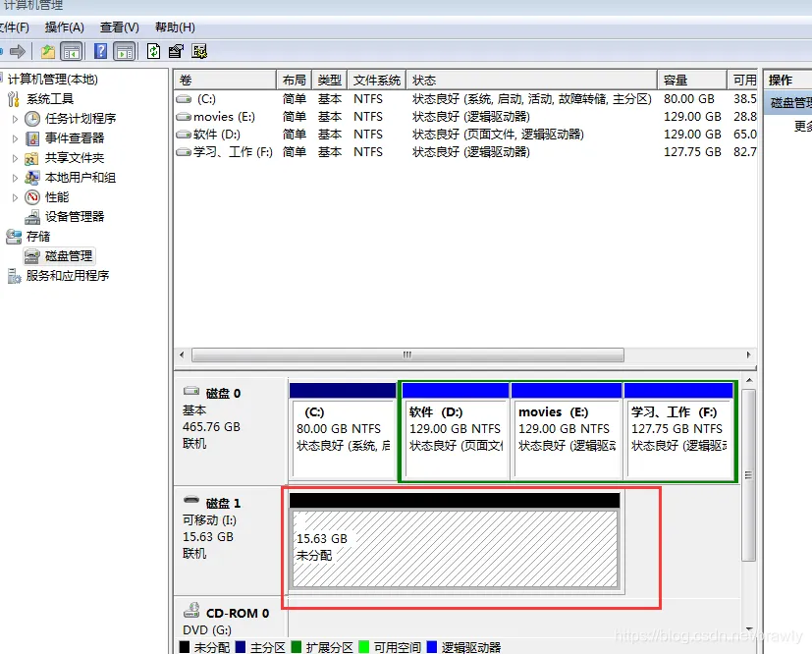
Task: Sort by the 容量 column header
Action: tap(692, 81)
